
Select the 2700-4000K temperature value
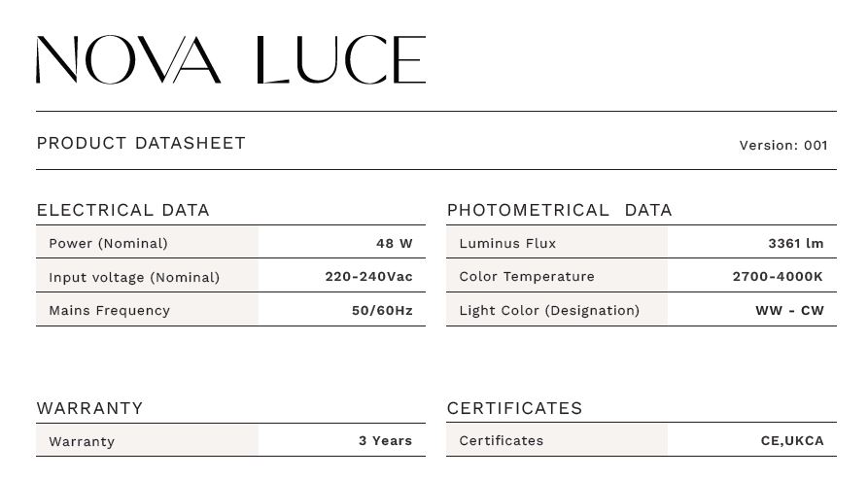[x=777, y=276]
